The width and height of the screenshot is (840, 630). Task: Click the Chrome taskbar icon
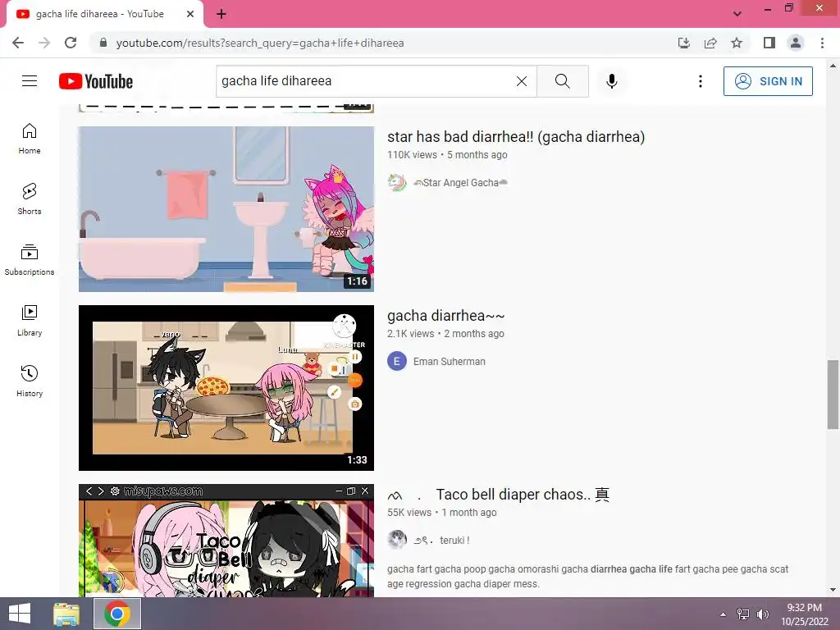pos(117,614)
